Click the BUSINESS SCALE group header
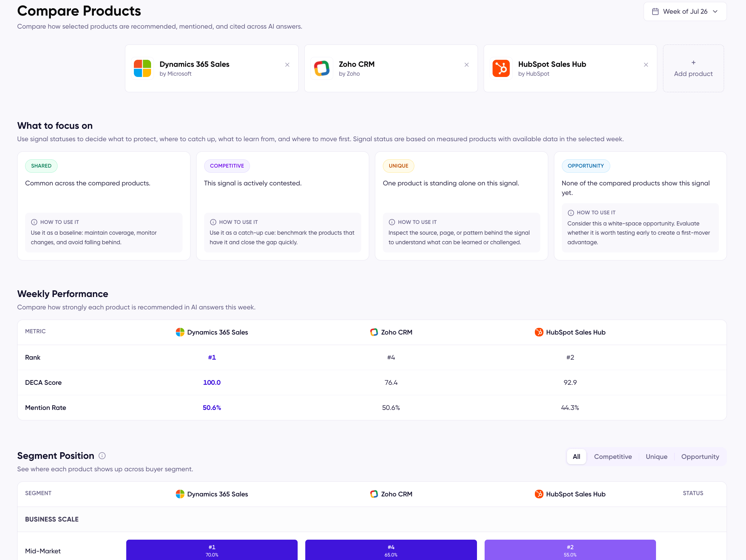 tap(52, 519)
